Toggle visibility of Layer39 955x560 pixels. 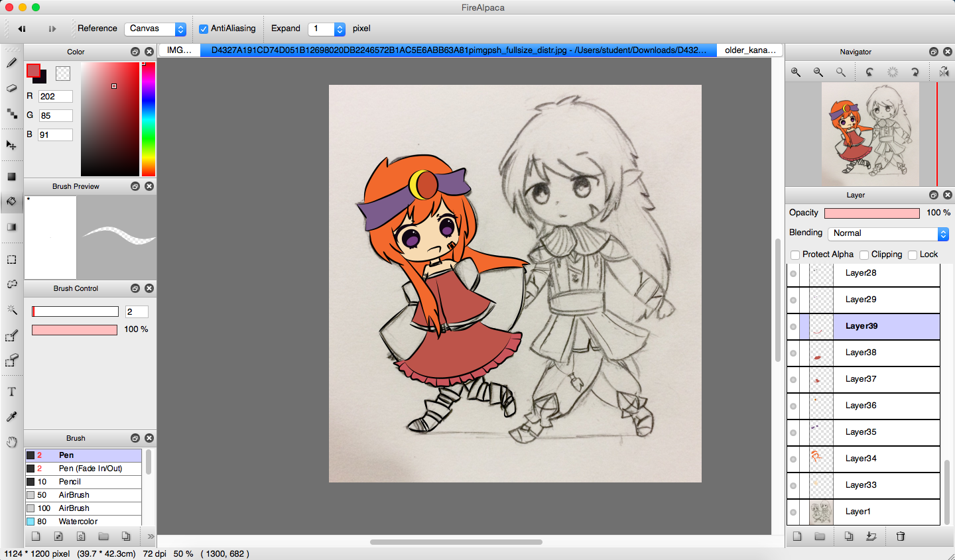click(793, 327)
